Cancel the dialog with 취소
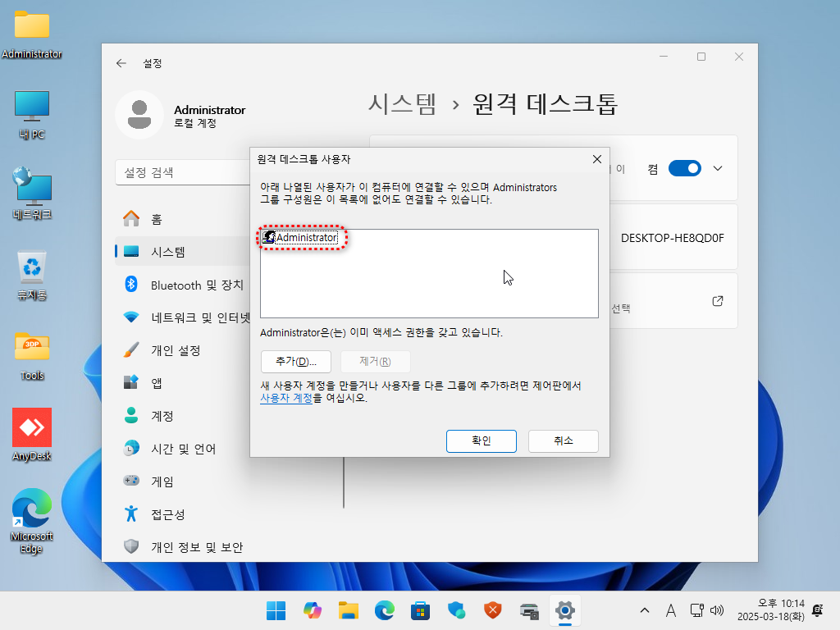Viewport: 840px width, 630px height. click(x=563, y=441)
